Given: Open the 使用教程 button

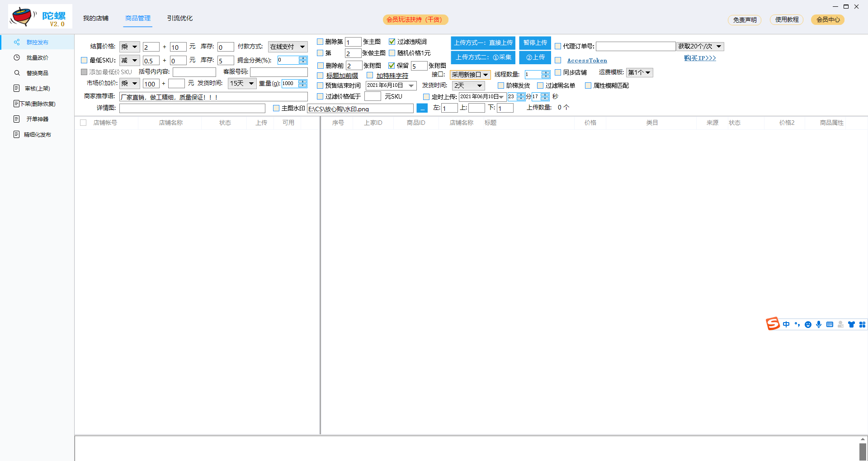Looking at the screenshot, I should 787,19.
